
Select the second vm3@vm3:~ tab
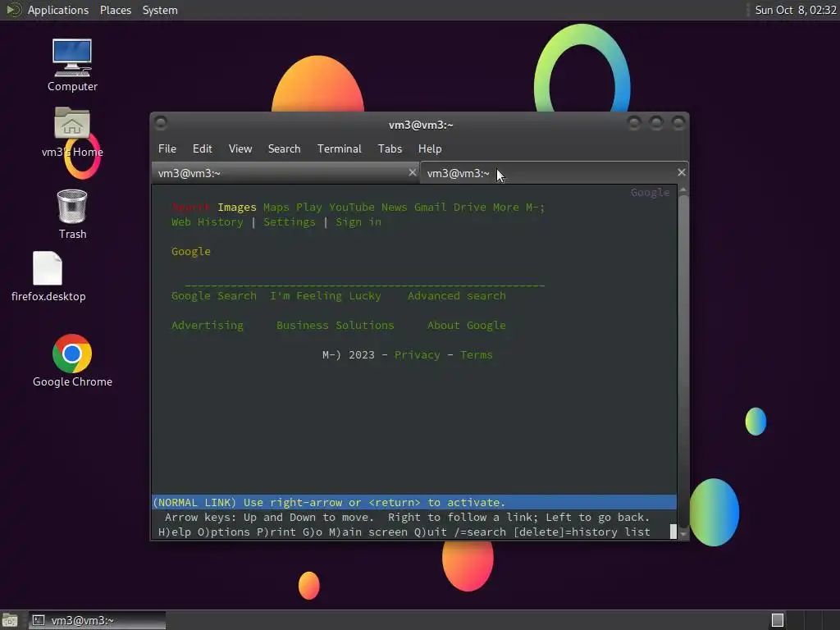click(554, 172)
